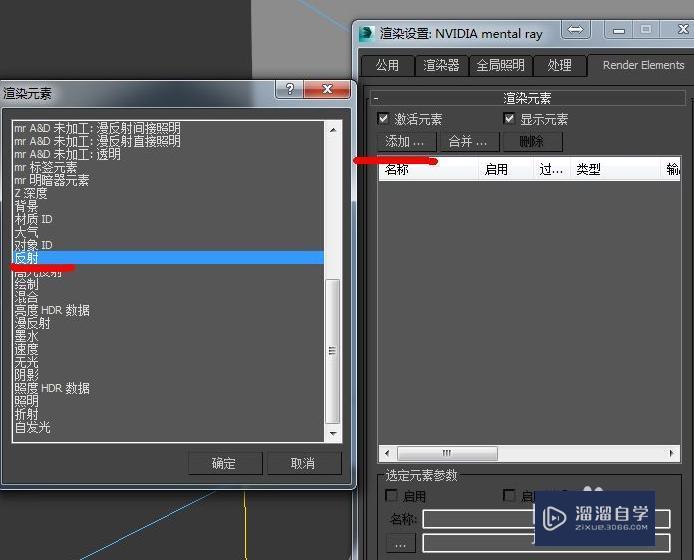Viewport: 694px width, 560px height.
Task: Cancel with the 取消 button
Action: coord(304,463)
